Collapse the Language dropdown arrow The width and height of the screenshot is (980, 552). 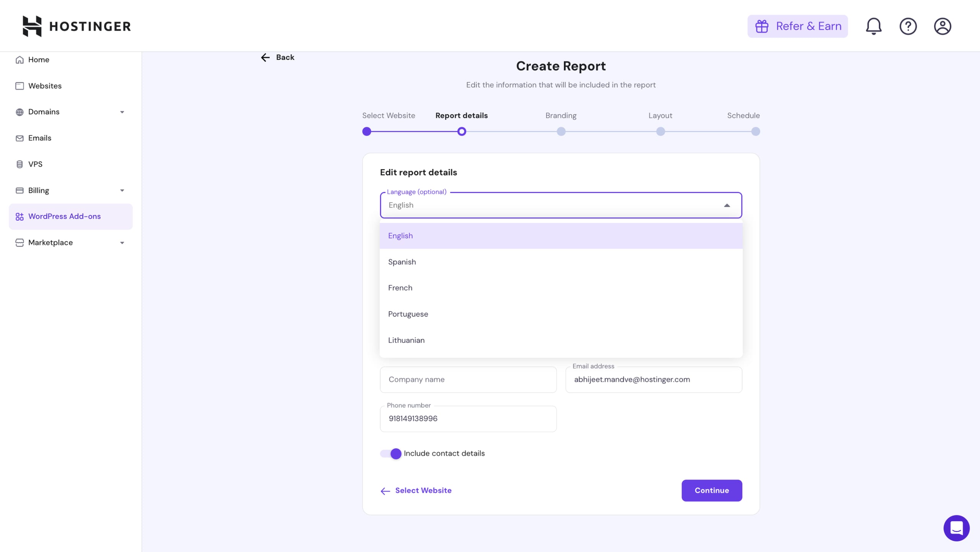(x=727, y=206)
